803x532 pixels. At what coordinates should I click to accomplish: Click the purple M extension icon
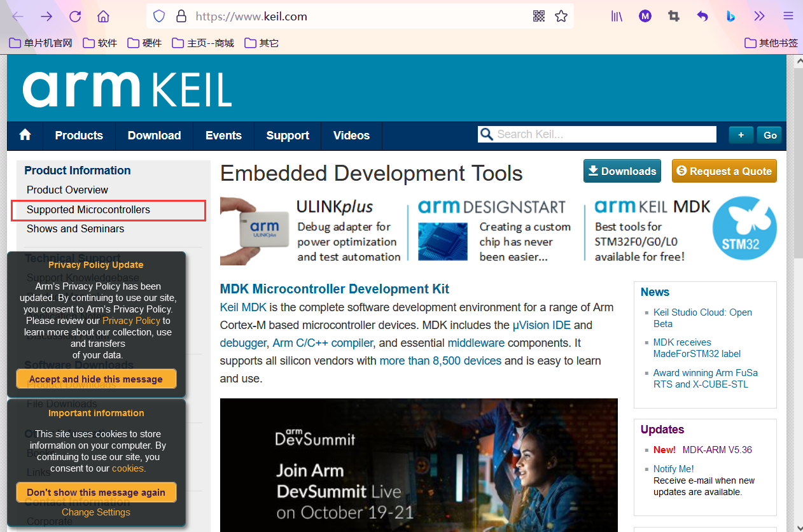(x=645, y=16)
